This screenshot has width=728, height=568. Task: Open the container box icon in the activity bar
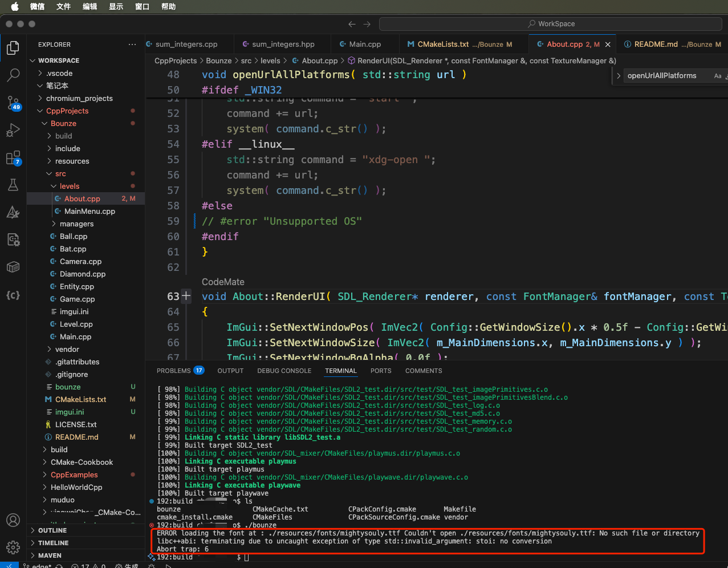click(x=13, y=267)
